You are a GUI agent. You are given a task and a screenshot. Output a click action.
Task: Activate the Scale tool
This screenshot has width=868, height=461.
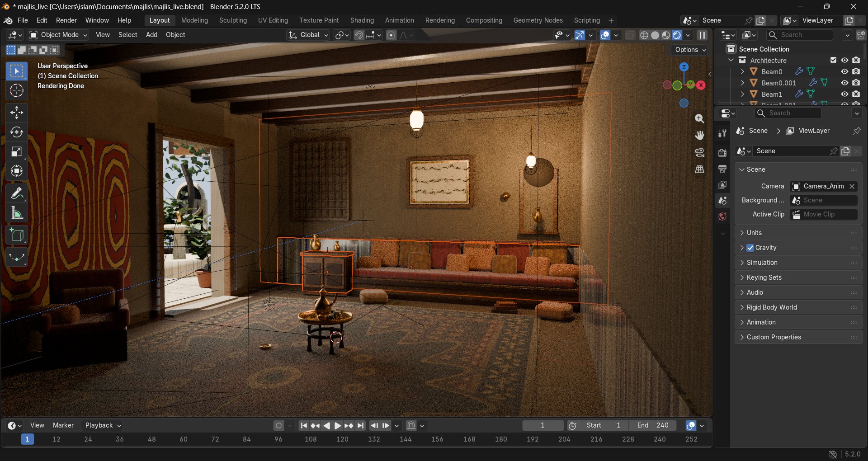(x=17, y=151)
